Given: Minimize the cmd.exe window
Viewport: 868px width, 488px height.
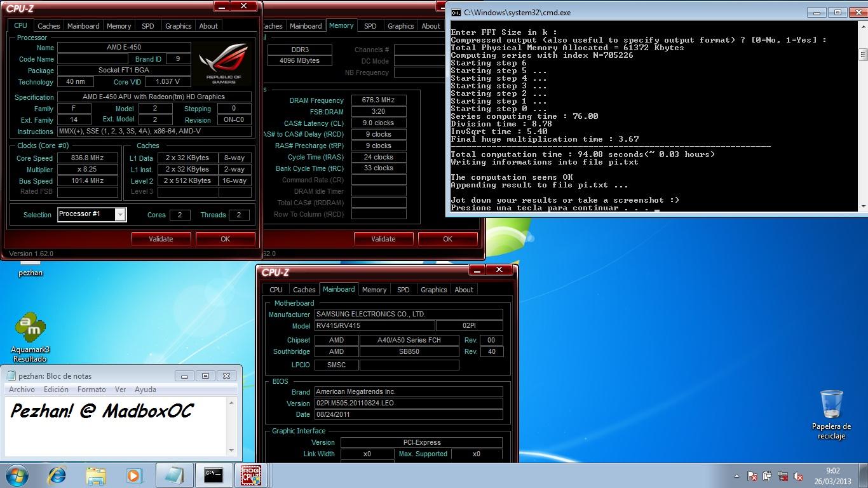Looking at the screenshot, I should pyautogui.click(x=817, y=12).
